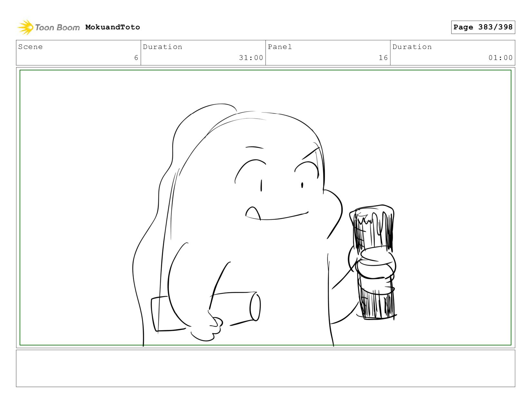
Task: Click the storyboard panel drawing
Action: point(265,208)
